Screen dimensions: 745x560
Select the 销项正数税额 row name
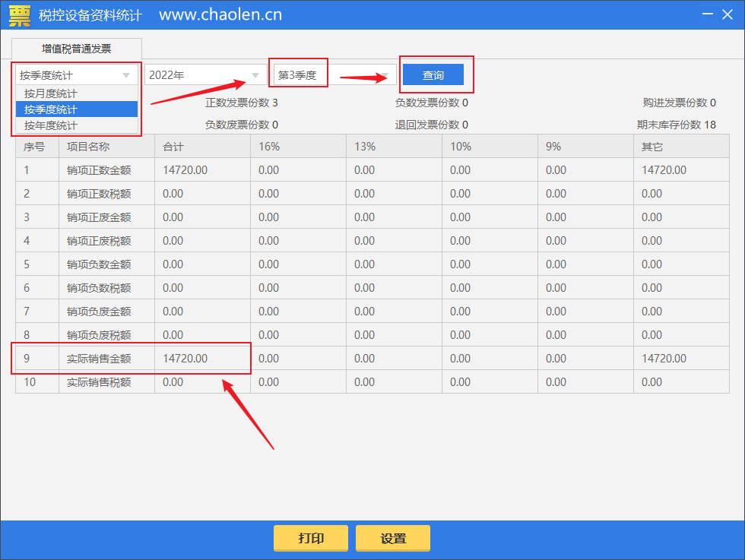pyautogui.click(x=99, y=194)
